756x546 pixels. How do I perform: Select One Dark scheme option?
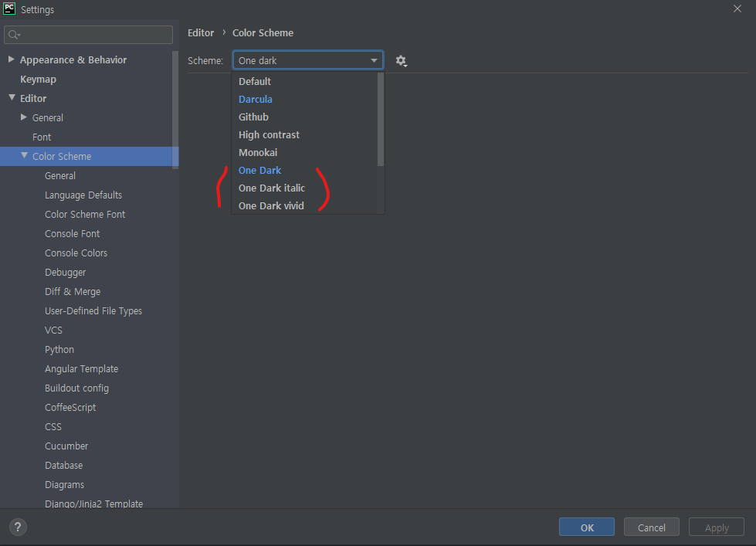coord(305,170)
